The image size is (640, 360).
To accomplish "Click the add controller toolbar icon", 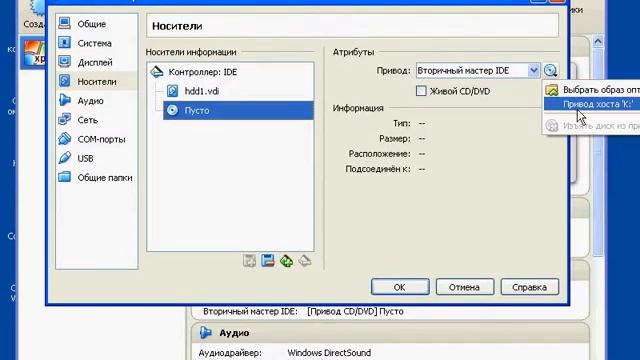I will tap(249, 260).
